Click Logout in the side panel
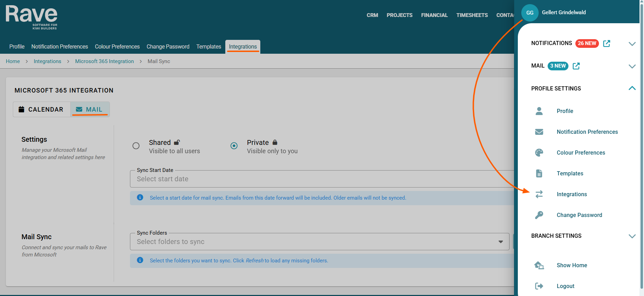 tap(566, 286)
